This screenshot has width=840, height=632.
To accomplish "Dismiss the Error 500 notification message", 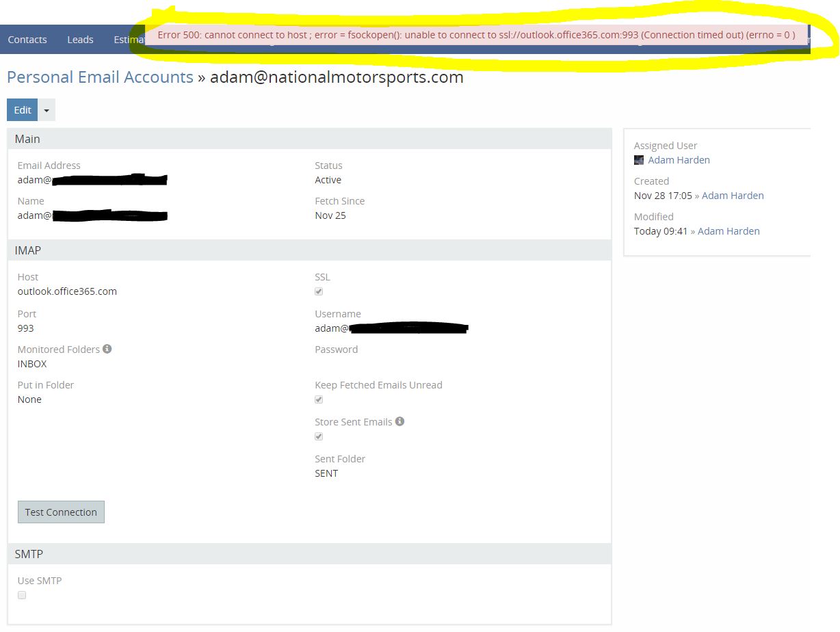I will click(x=476, y=35).
